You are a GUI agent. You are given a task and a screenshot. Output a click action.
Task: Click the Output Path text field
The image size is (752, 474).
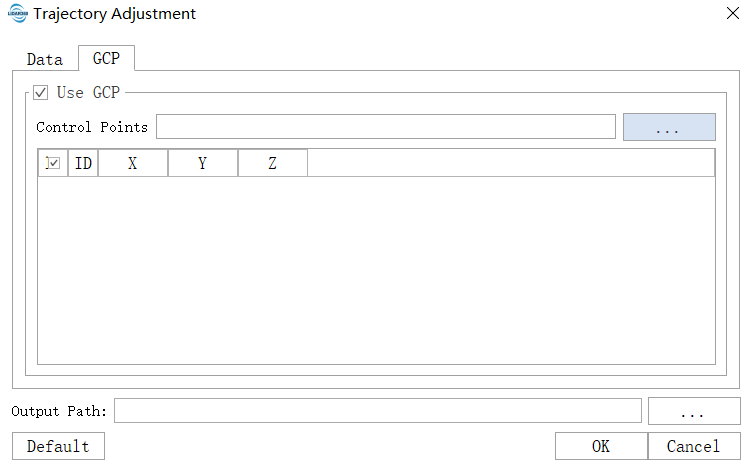pos(378,411)
